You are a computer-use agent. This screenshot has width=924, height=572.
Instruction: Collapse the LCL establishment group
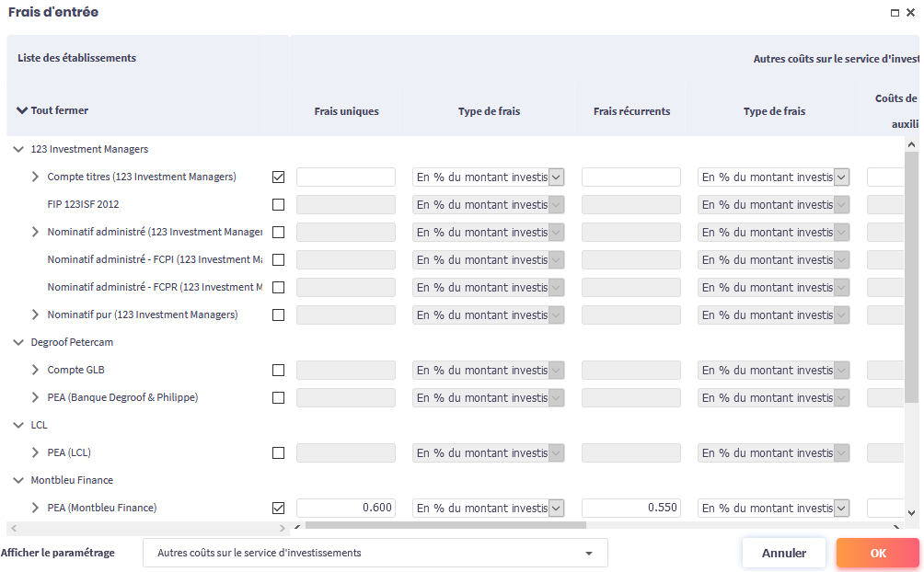coord(19,425)
